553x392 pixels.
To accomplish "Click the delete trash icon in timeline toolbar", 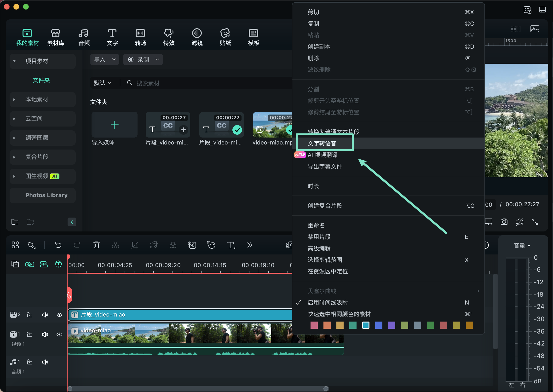I will pyautogui.click(x=96, y=245).
